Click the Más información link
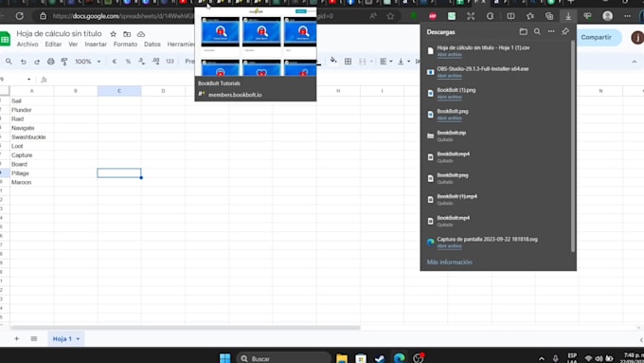Viewport: 644px width, 363px height. pos(449,262)
